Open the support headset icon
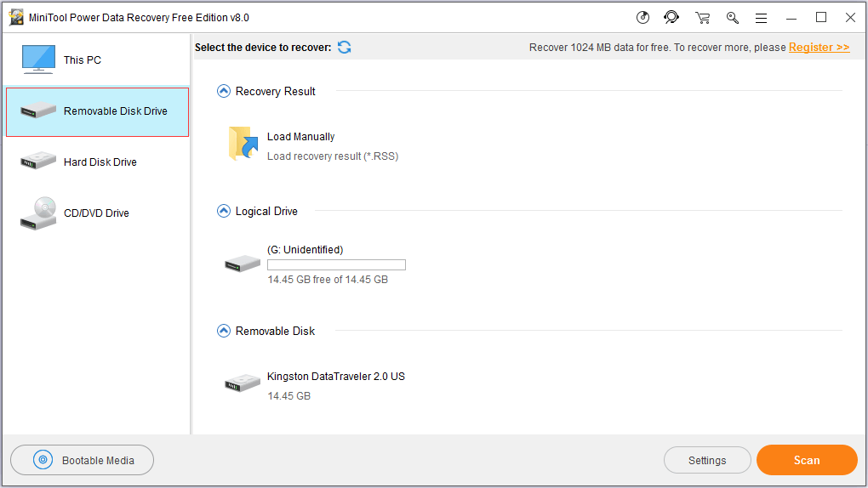This screenshot has width=868, height=488. click(x=671, y=18)
